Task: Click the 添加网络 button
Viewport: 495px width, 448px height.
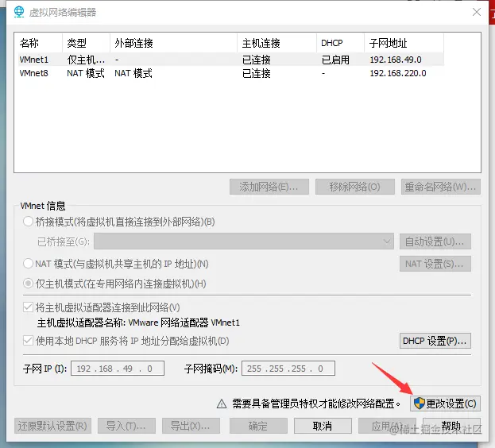Action: tap(269, 187)
